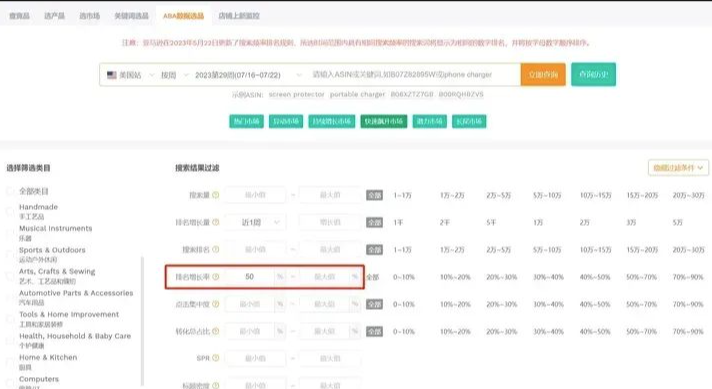Click help icon beside 搜索量 label
The width and height of the screenshot is (712, 389).
click(x=216, y=195)
